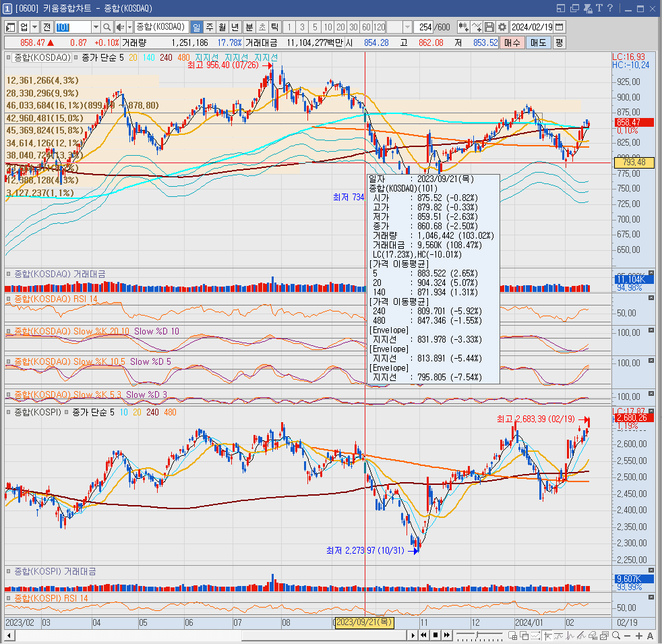Viewport: 662px width, 644px height.
Task: Toggle the left panel layout icon
Action: pyautogui.click(x=11, y=28)
